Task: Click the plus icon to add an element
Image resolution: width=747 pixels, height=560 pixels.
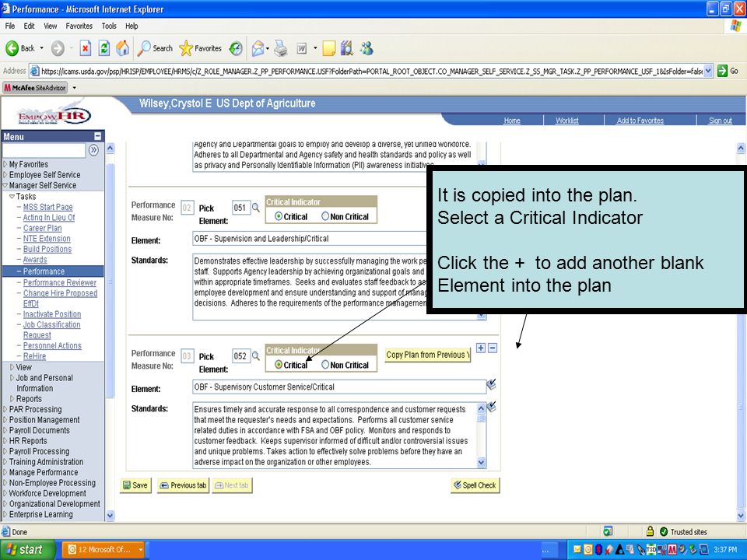Action: (x=481, y=348)
